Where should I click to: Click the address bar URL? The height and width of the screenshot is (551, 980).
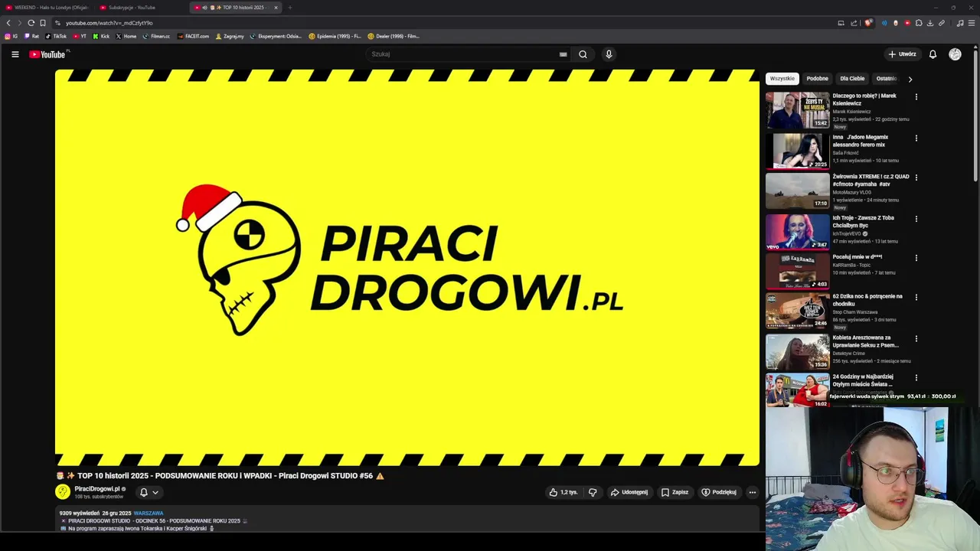click(109, 23)
